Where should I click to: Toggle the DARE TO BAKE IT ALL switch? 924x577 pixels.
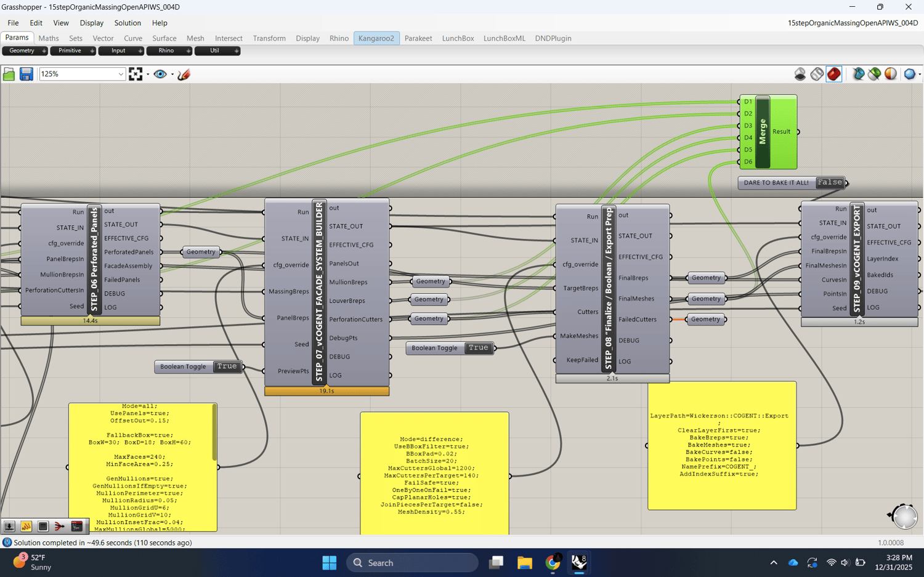[x=829, y=182]
